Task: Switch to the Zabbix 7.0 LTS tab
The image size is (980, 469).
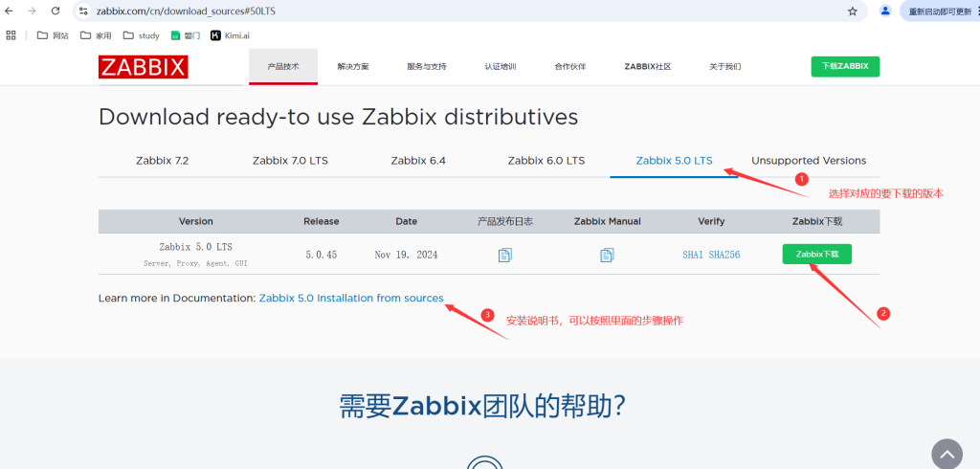Action: coord(290,161)
